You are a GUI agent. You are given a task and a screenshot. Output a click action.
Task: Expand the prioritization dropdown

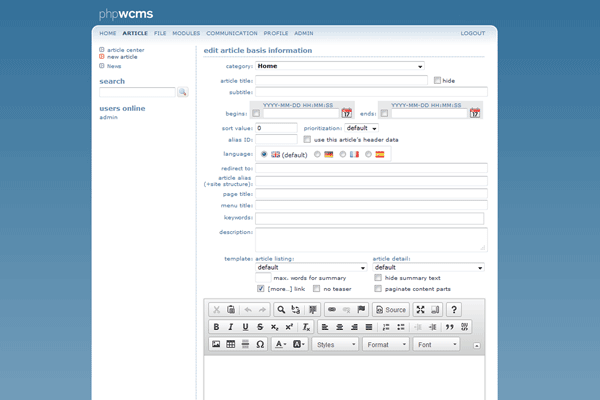point(362,128)
